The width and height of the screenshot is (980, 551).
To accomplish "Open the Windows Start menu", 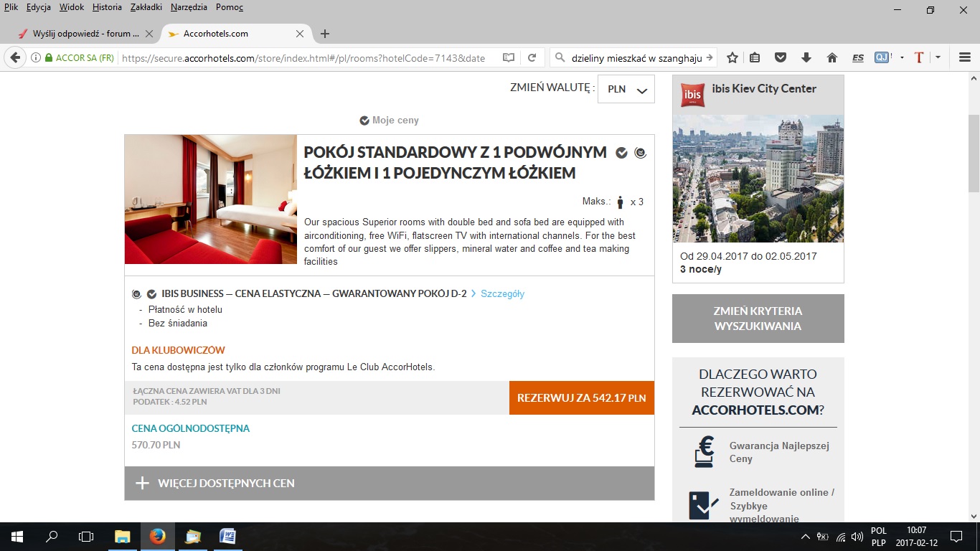I will 17,537.
